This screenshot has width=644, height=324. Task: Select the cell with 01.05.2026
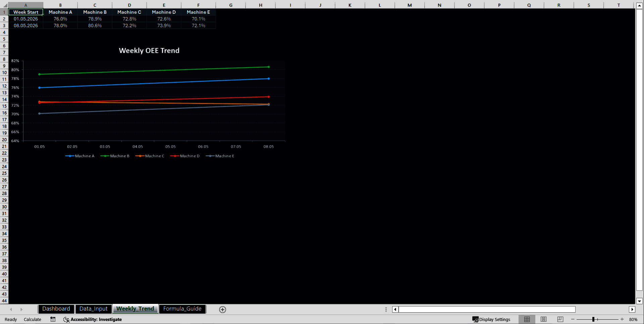pos(26,19)
